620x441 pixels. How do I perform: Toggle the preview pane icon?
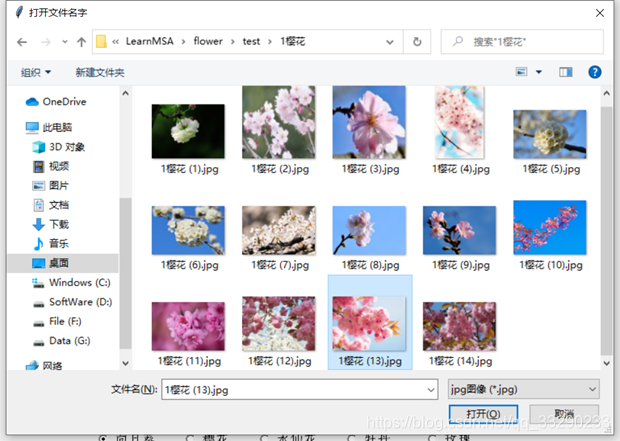click(x=565, y=72)
